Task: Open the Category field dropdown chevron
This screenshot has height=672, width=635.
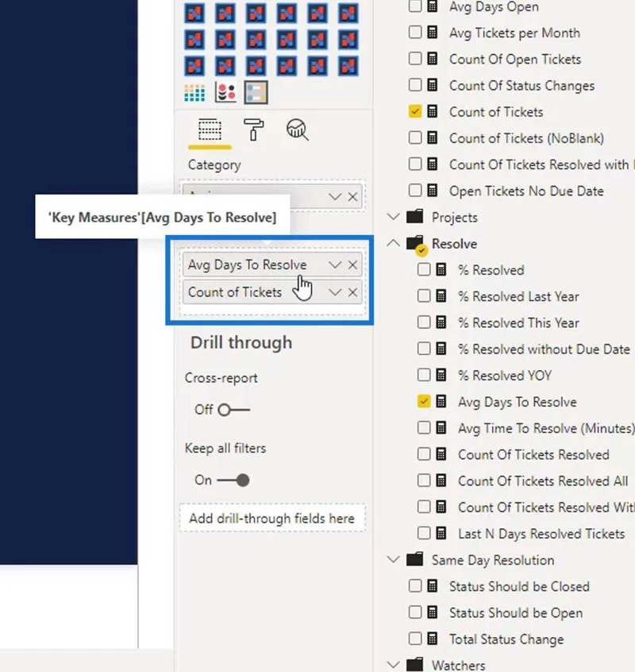Action: [x=335, y=197]
